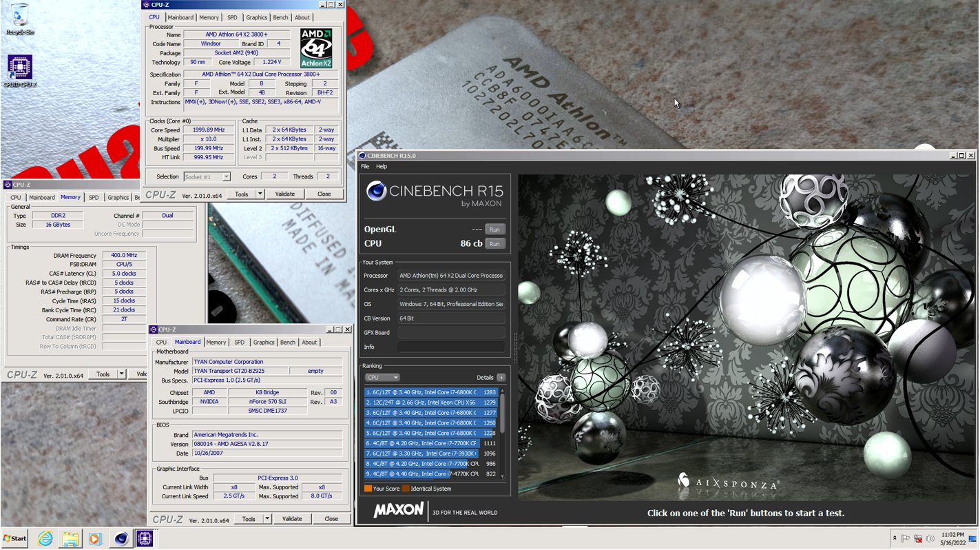Select SPD tab in the Memory CPU-Z window
980x550 pixels.
pos(94,198)
